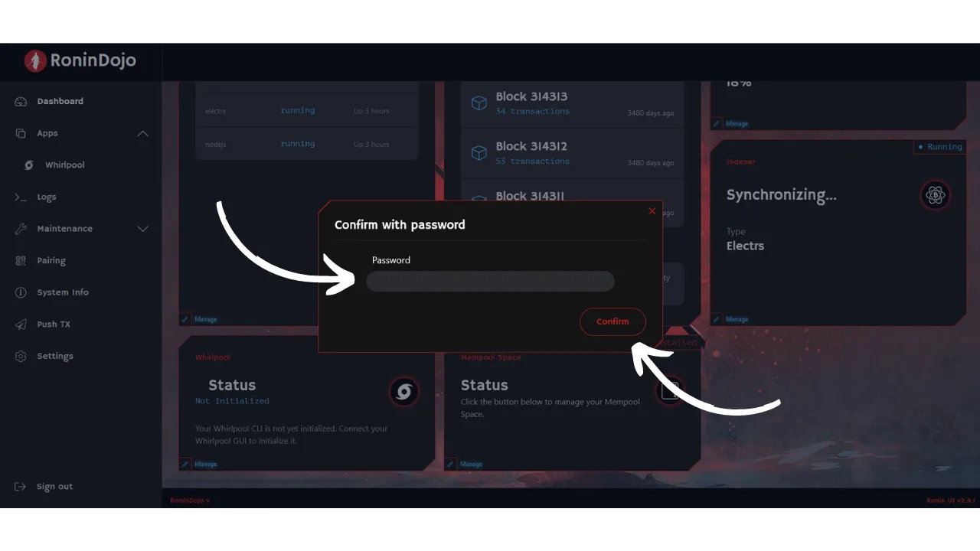Click the System Info icon
This screenshot has height=551, width=980.
click(x=21, y=292)
